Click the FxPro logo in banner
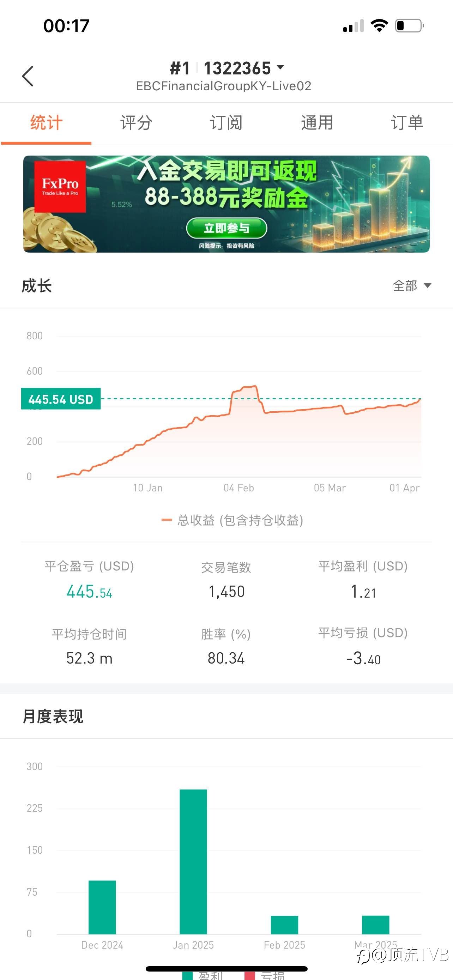 [x=60, y=186]
